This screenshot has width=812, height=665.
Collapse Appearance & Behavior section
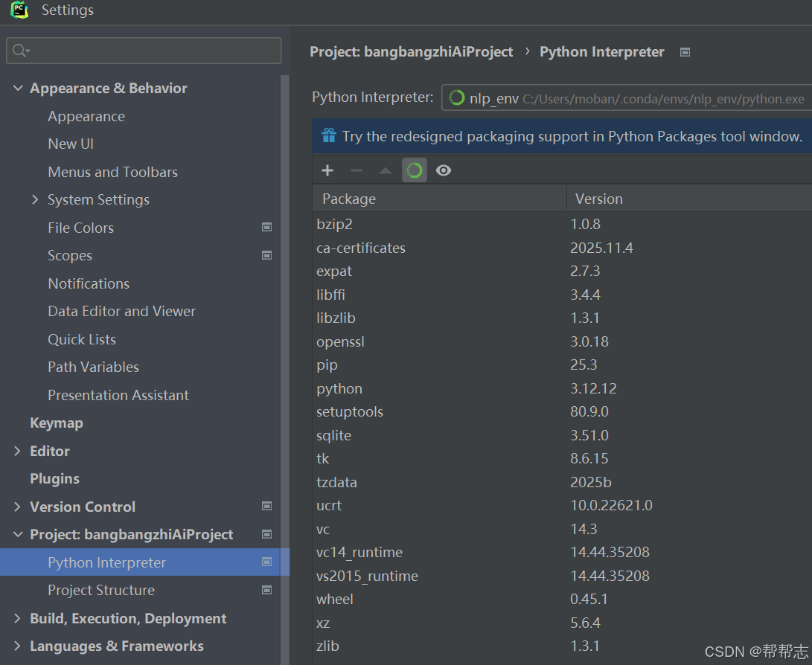[18, 88]
